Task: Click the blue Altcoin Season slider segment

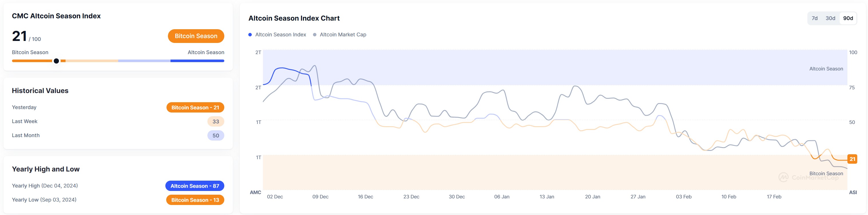Action: tap(197, 61)
